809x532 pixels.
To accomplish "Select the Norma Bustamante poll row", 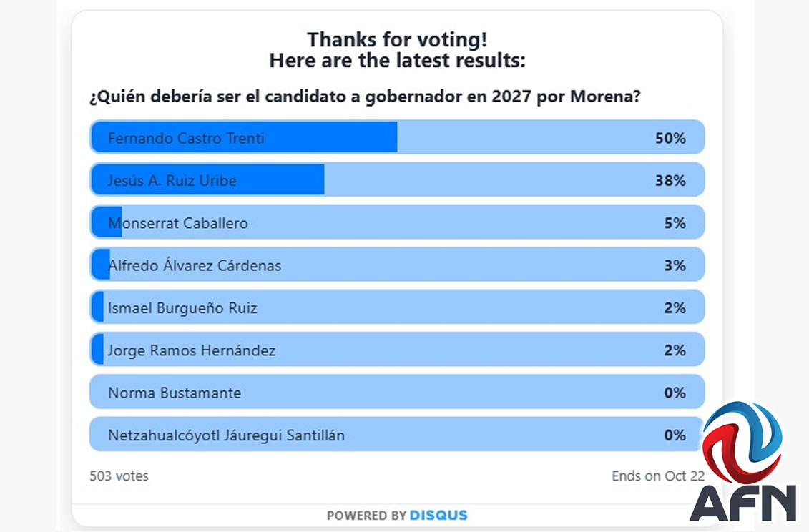I will coord(397,392).
